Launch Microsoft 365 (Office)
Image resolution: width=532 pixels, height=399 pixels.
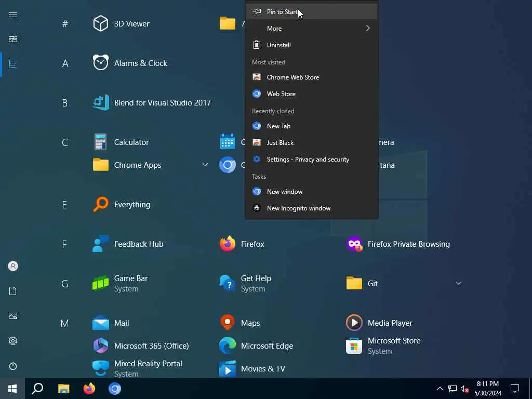(141, 345)
